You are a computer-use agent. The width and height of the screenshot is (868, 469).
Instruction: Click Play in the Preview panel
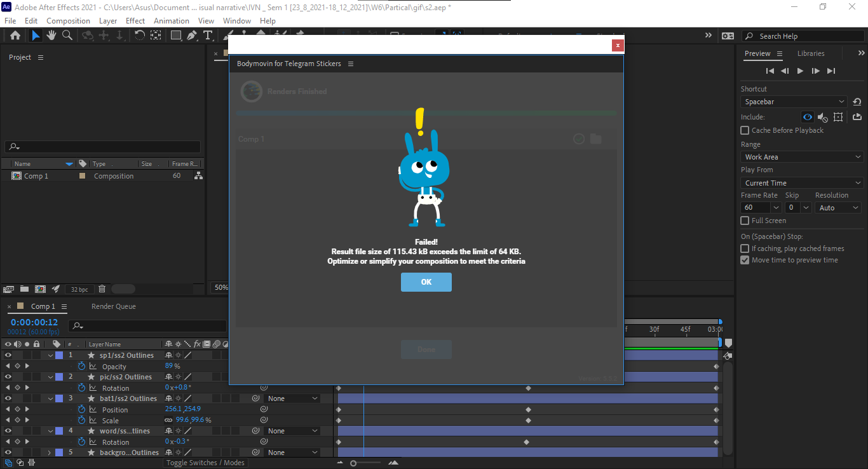pos(801,71)
